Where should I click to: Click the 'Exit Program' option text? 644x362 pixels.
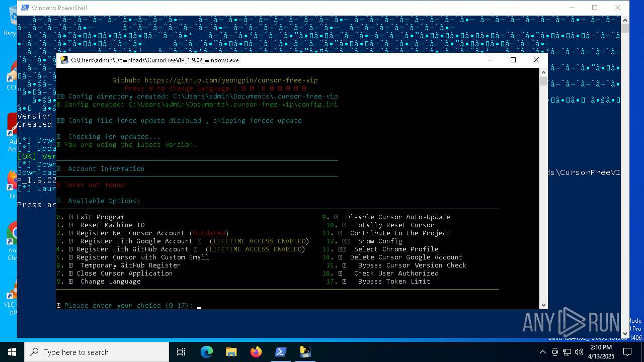click(x=101, y=217)
